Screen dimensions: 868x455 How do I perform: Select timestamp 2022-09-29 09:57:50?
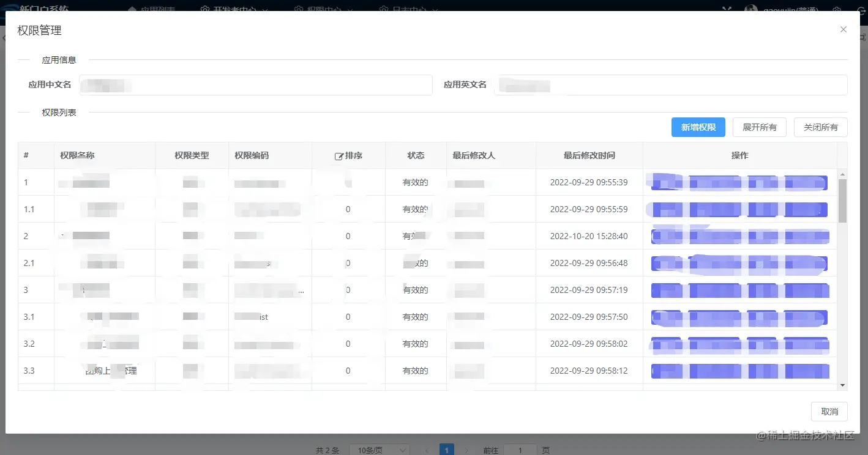(x=589, y=317)
